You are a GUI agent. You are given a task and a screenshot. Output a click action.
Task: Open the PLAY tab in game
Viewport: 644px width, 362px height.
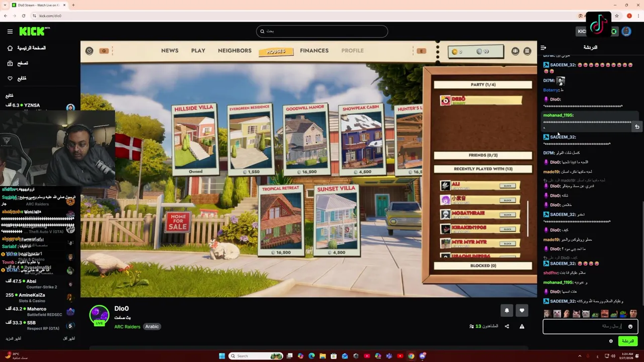[198, 50]
